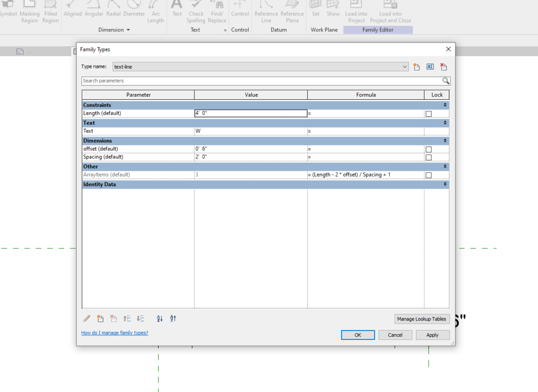Select the Masking Region tool
Viewport: 538px width, 392px height.
coord(29,12)
